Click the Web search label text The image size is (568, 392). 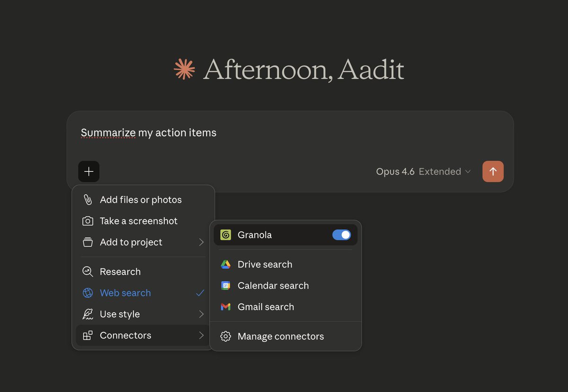click(125, 293)
